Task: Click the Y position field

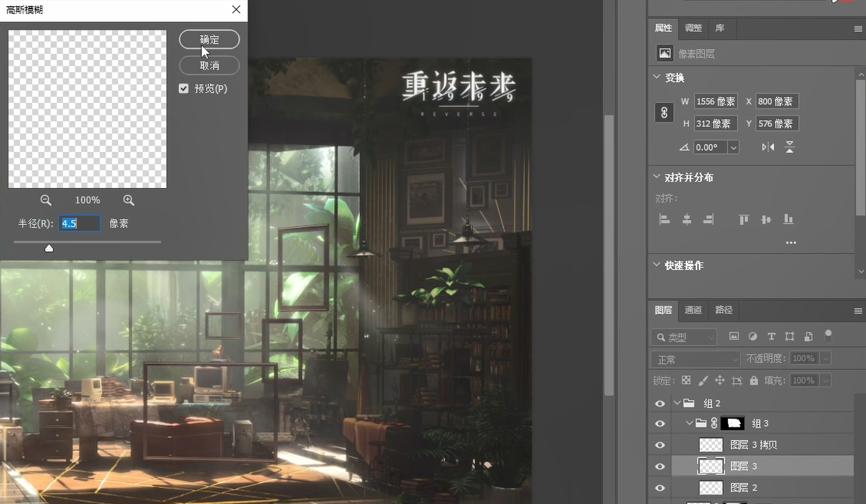Action: point(777,123)
